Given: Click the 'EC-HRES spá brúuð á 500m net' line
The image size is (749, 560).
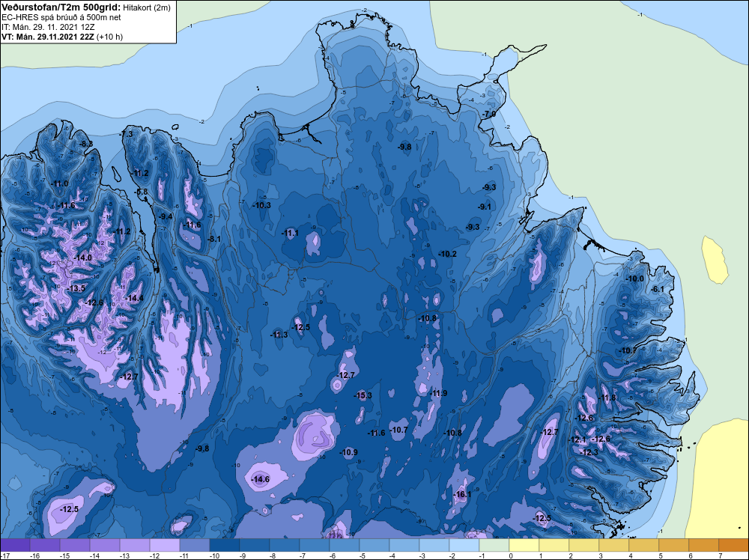Looking at the screenshot, I should [61, 17].
